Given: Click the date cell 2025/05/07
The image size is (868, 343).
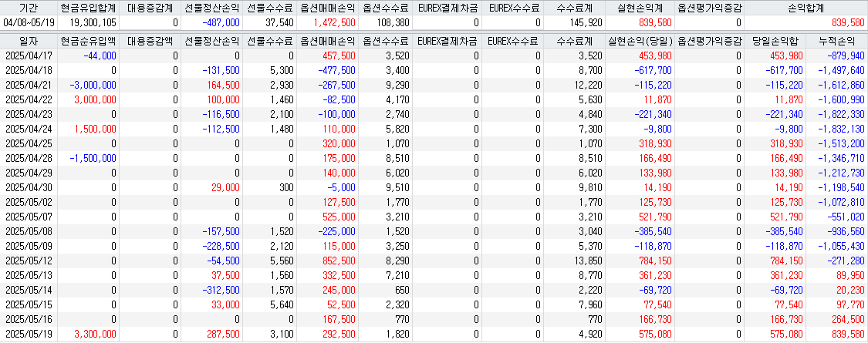Looking at the screenshot, I should click(x=29, y=217).
